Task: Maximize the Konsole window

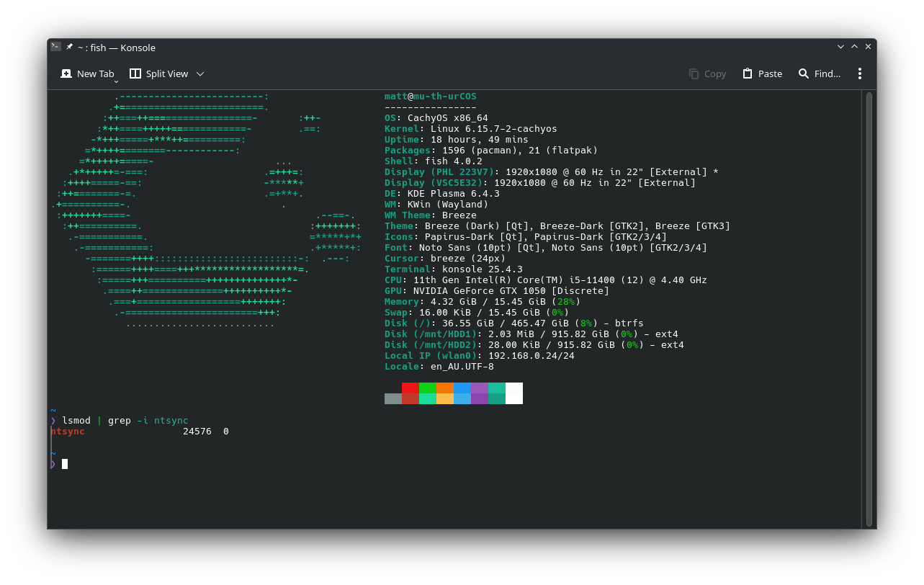Action: (854, 47)
